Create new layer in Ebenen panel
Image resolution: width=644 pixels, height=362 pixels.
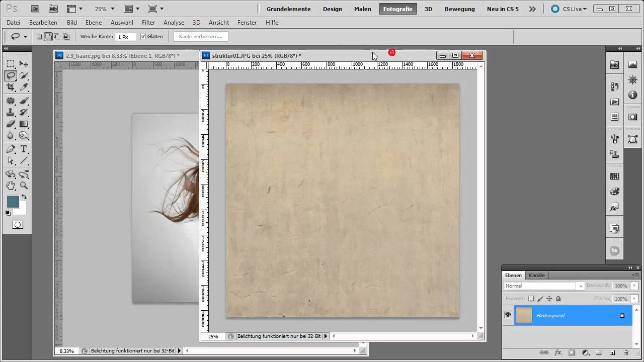(612, 353)
